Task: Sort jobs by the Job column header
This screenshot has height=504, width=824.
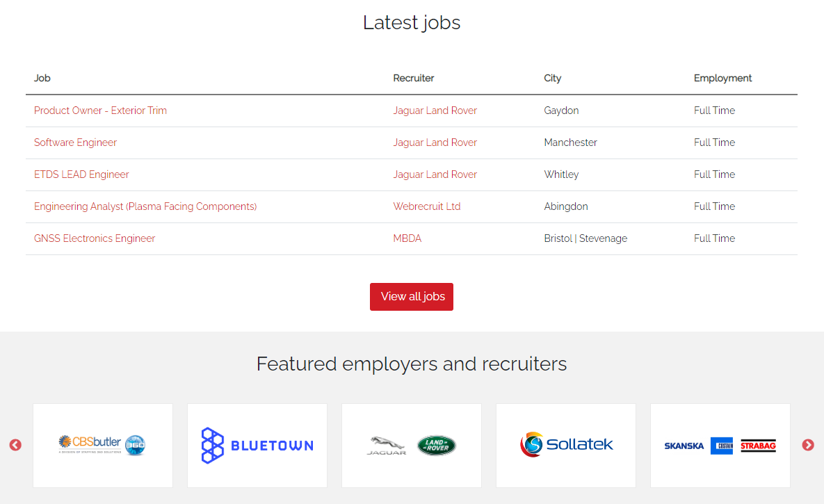Action: (42, 78)
